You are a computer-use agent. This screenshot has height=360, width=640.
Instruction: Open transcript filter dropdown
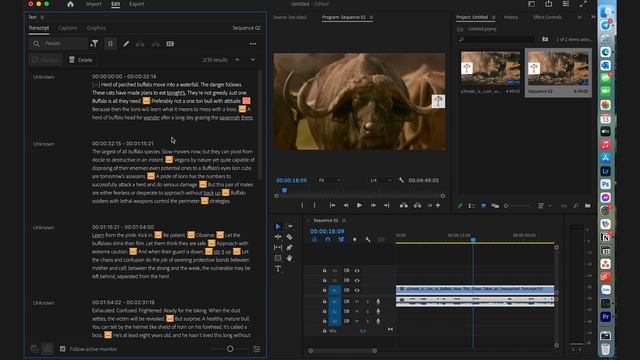pyautogui.click(x=94, y=44)
